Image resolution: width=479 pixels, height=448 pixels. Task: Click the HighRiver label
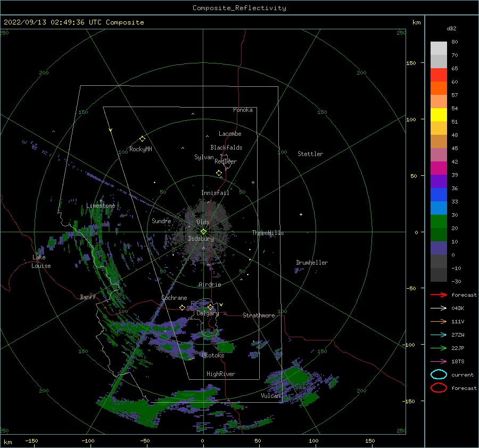[x=220, y=374]
